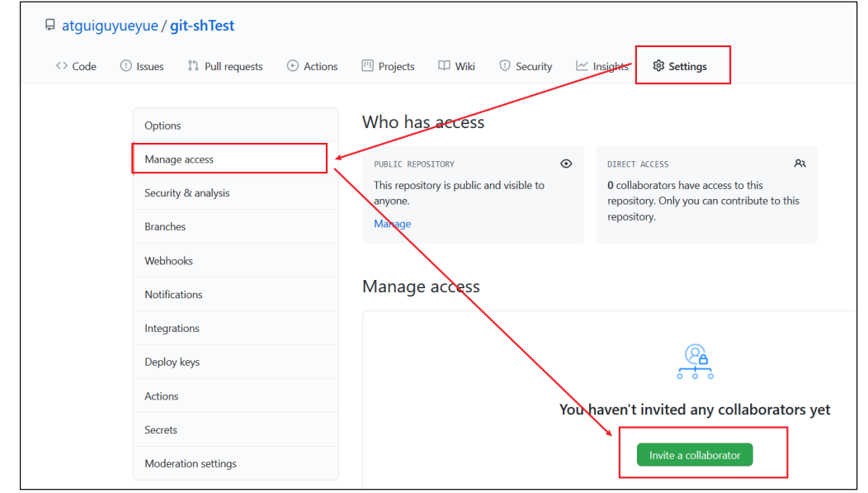Select Options in the settings sidebar

pos(236,126)
